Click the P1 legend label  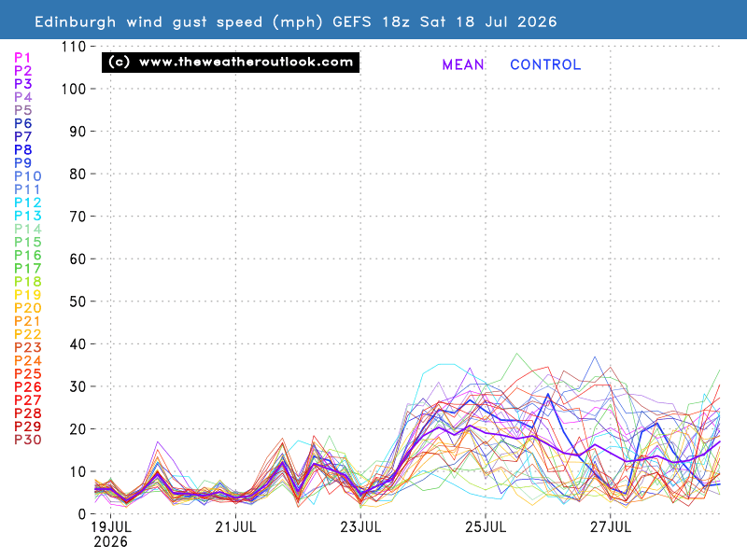(x=22, y=58)
